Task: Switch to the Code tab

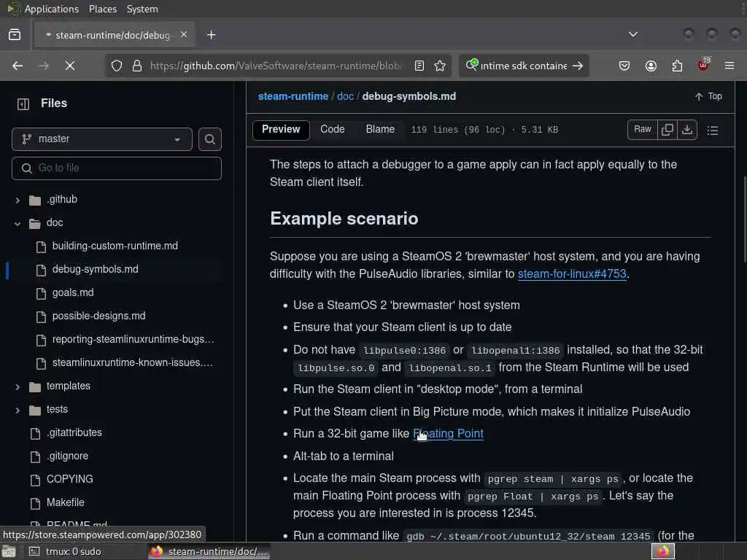Action: click(x=332, y=130)
